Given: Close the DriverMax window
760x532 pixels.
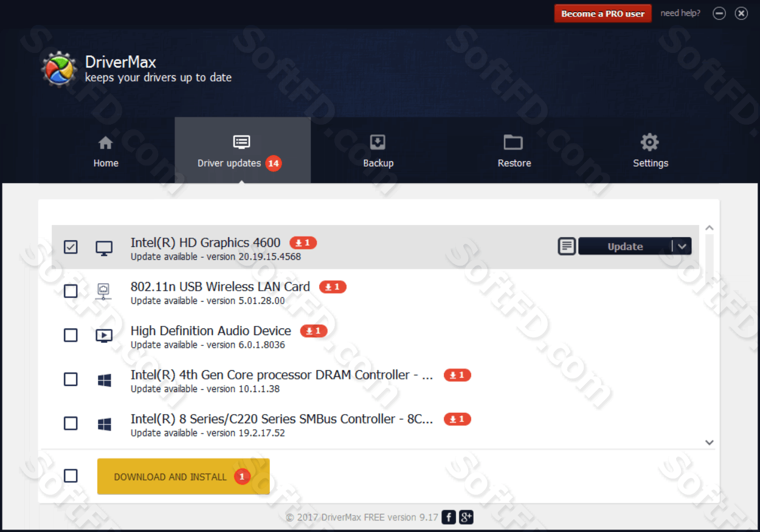Looking at the screenshot, I should click(x=741, y=13).
